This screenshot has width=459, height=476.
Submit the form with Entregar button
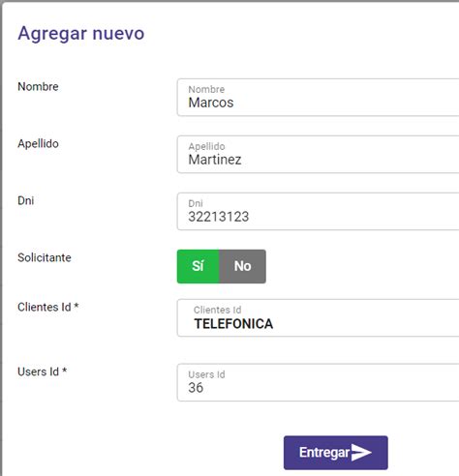pos(336,453)
